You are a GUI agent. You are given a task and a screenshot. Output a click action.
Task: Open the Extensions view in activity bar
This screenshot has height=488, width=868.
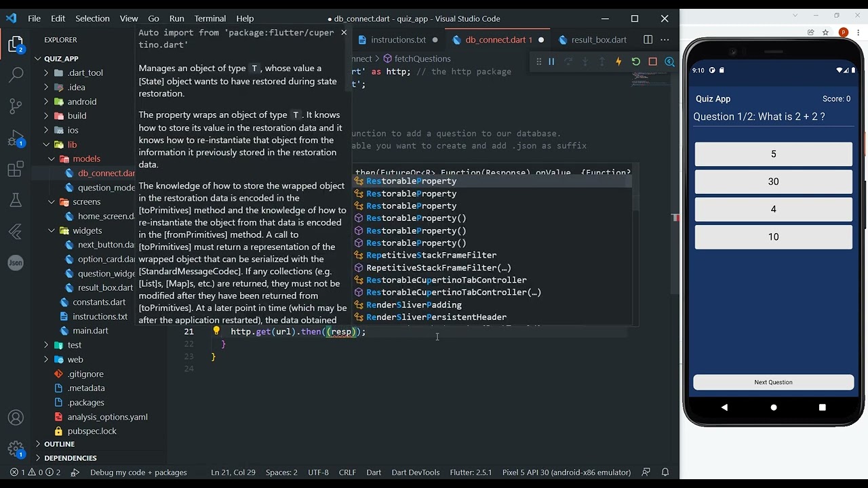click(x=16, y=169)
